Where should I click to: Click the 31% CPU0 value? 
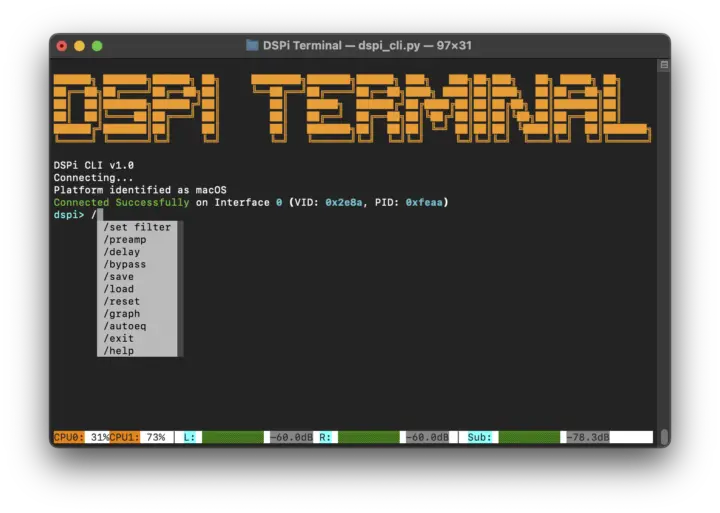point(100,437)
